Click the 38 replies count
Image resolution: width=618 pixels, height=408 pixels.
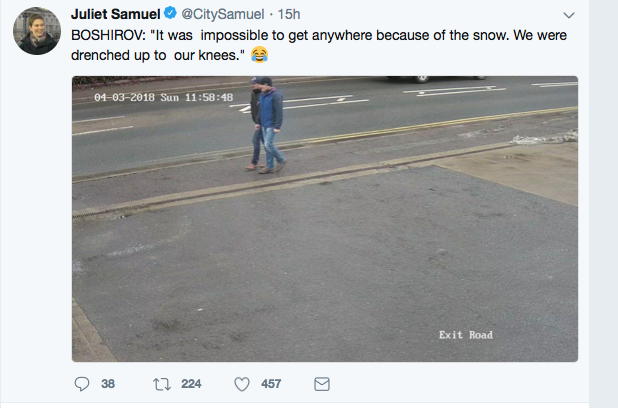click(108, 383)
